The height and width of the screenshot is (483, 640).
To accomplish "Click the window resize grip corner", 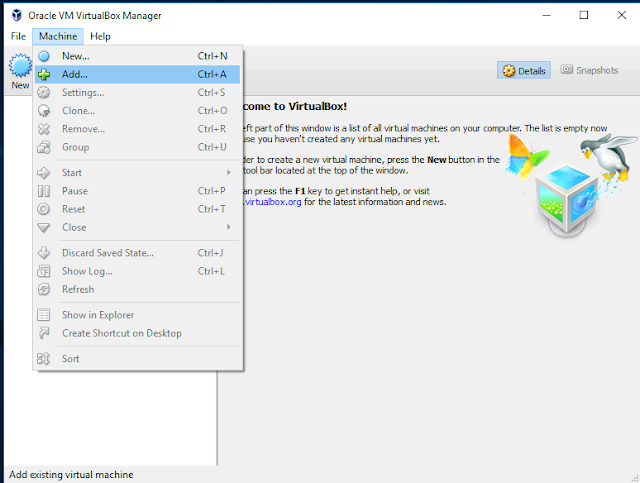I will coord(635,478).
